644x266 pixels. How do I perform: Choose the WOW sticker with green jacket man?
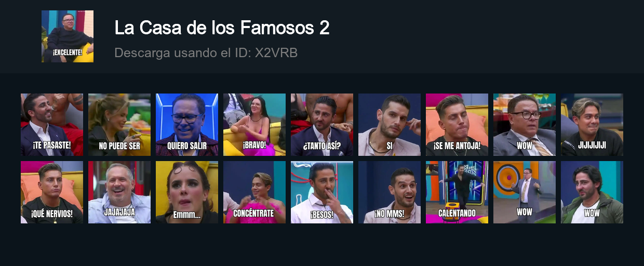coord(592,192)
